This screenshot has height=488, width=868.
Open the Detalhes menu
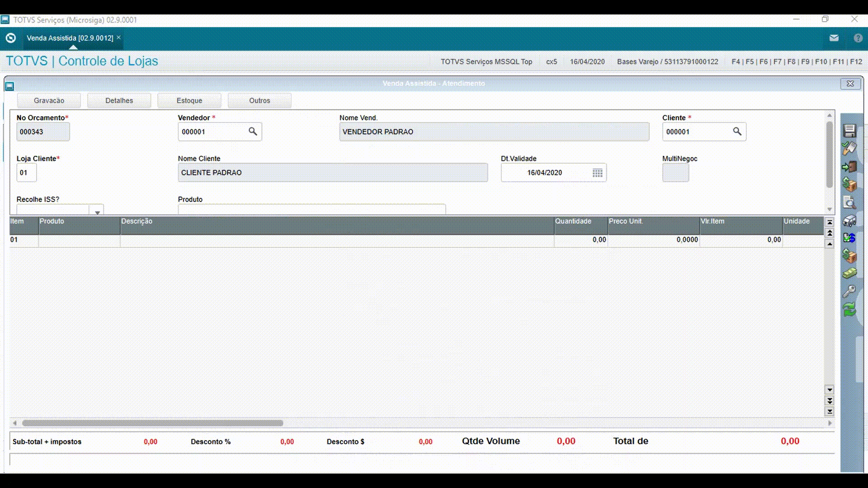[119, 100]
